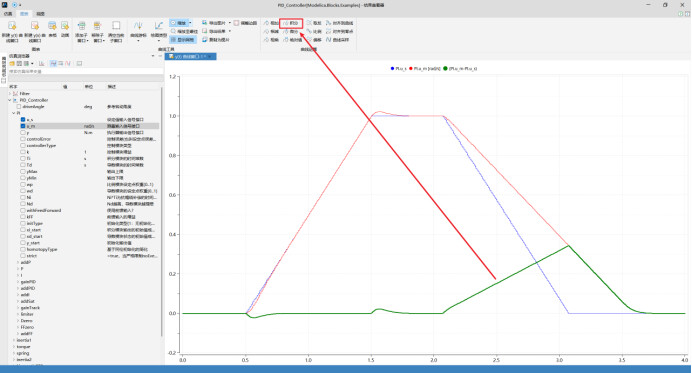
Task: Check the driveAngle variable checkbox
Action: [19, 106]
